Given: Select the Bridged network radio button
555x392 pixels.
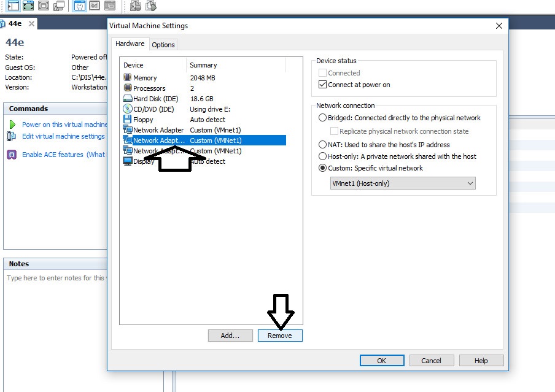Looking at the screenshot, I should [x=323, y=118].
